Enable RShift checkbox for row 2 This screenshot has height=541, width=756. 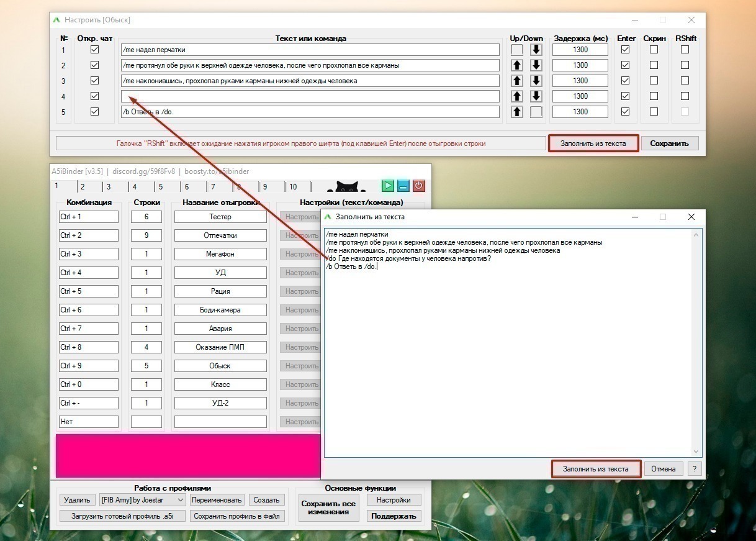[x=685, y=65]
